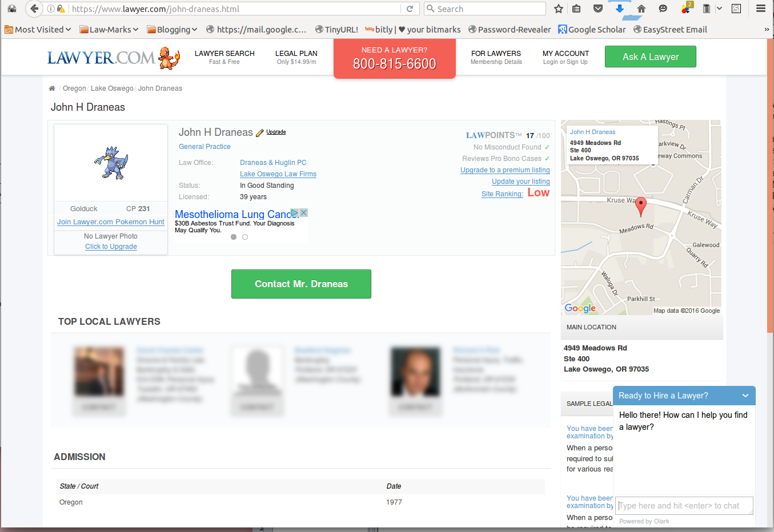Go to Oregon in breadcrumb
Screen dimensions: 774x532
point(74,88)
